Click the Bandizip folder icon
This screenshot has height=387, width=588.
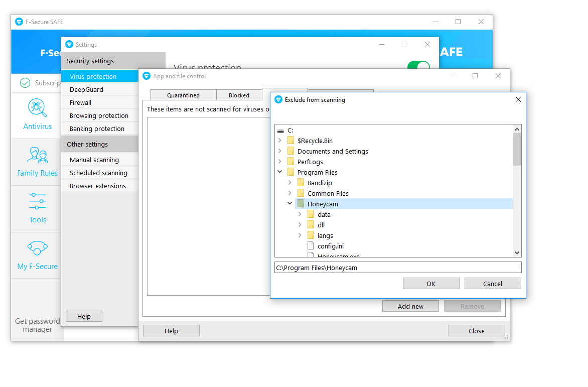301,183
